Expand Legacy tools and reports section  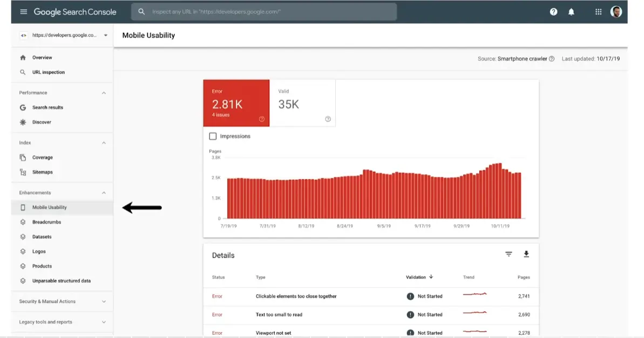pyautogui.click(x=104, y=322)
